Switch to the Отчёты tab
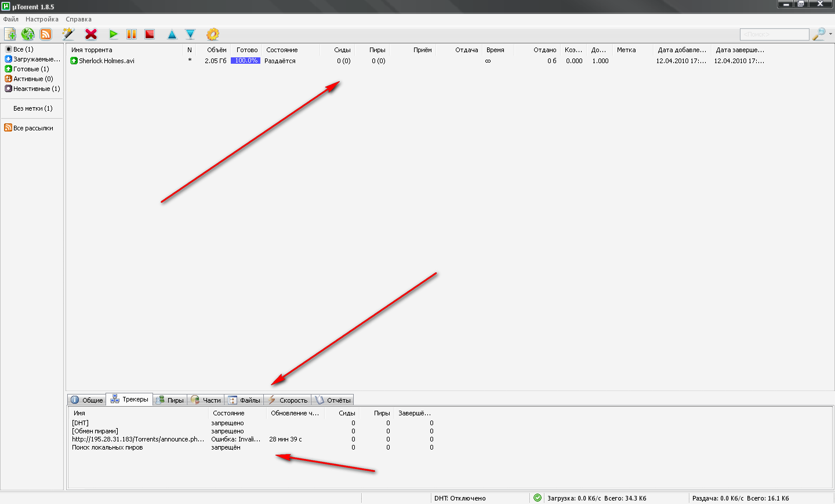 [x=333, y=400]
